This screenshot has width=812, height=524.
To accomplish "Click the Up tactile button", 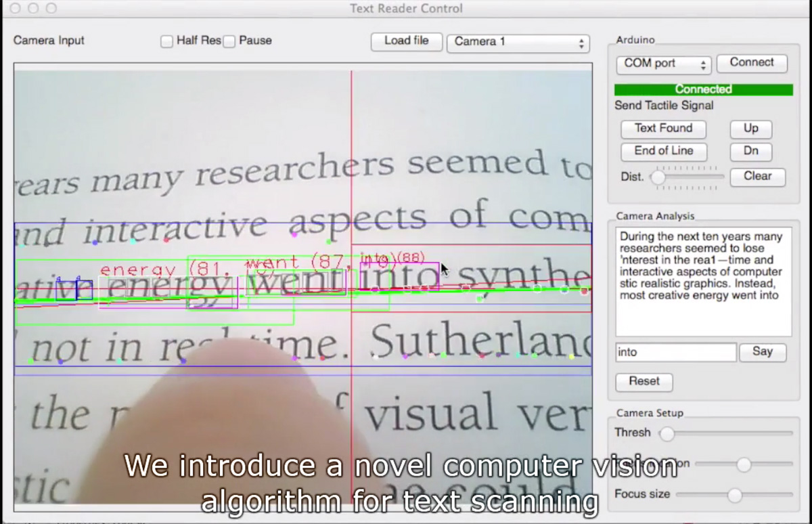I will pos(750,129).
